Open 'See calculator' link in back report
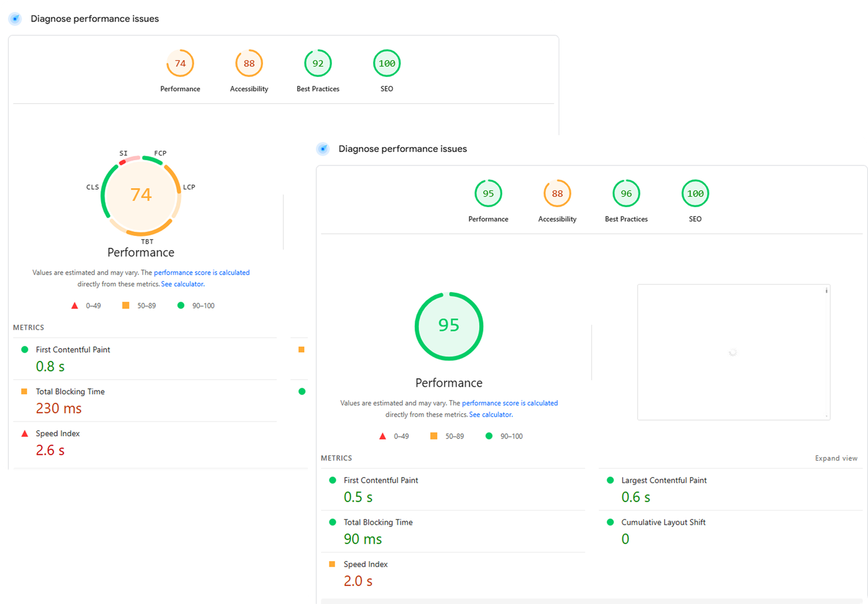 tap(182, 284)
